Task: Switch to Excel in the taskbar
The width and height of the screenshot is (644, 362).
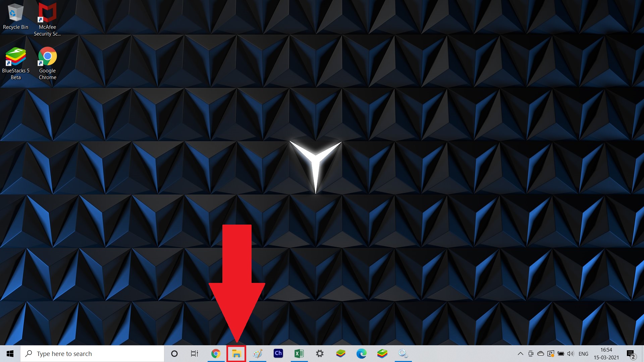Action: 299,354
